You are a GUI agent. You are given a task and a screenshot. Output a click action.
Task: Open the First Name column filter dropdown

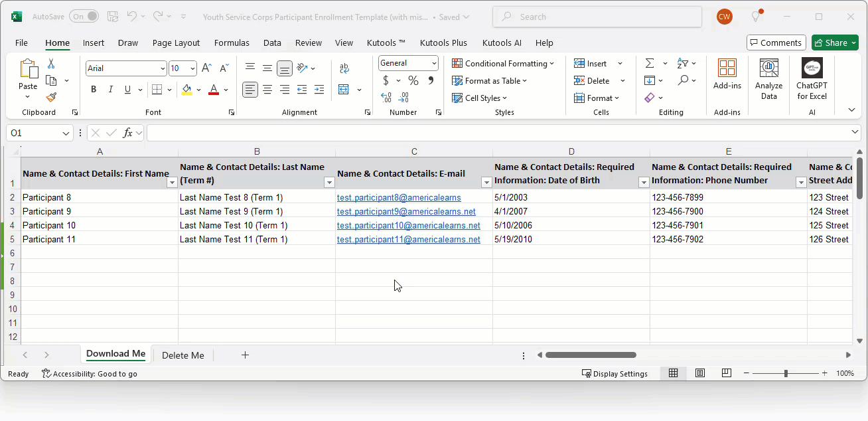[x=172, y=182]
